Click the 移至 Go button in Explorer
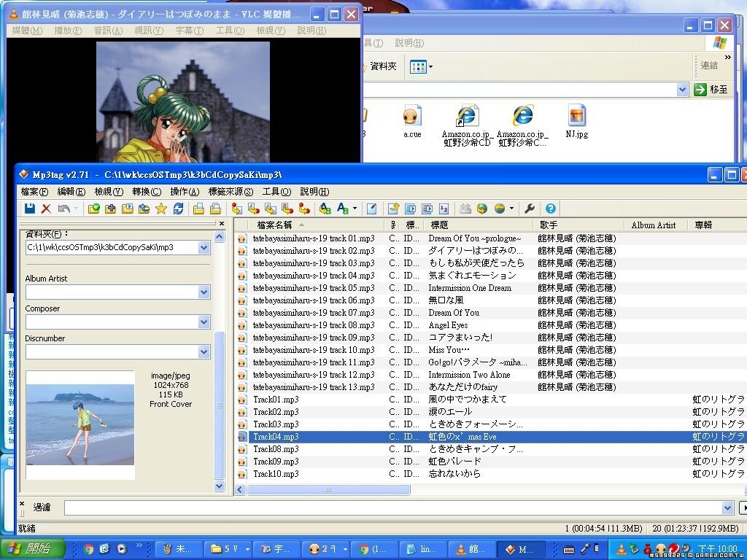747x560 pixels. coord(711,89)
